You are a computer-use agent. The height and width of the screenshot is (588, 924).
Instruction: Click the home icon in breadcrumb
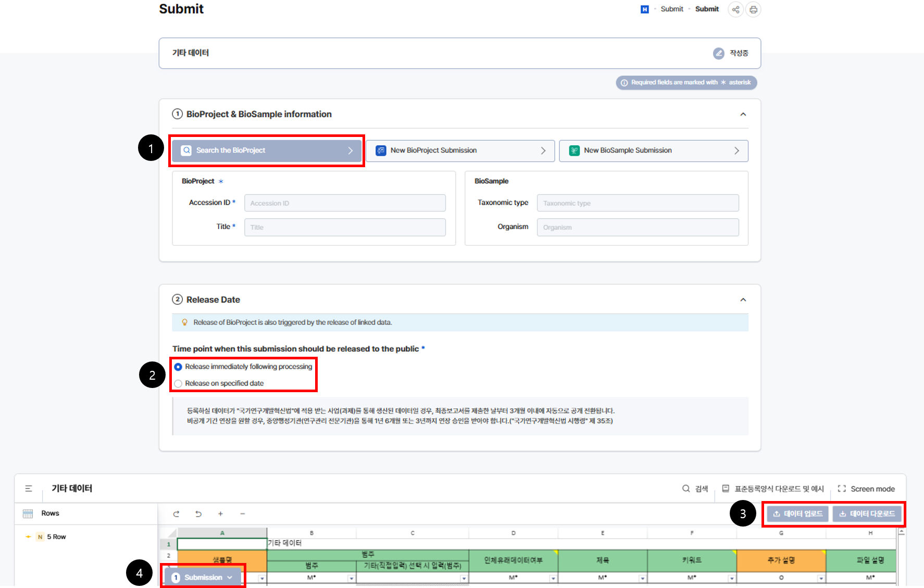pos(645,9)
